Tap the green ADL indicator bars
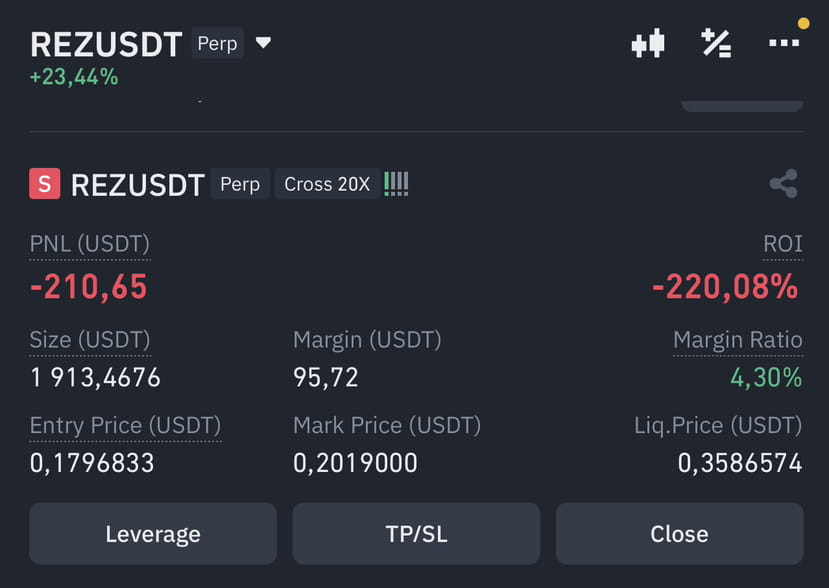 click(397, 184)
